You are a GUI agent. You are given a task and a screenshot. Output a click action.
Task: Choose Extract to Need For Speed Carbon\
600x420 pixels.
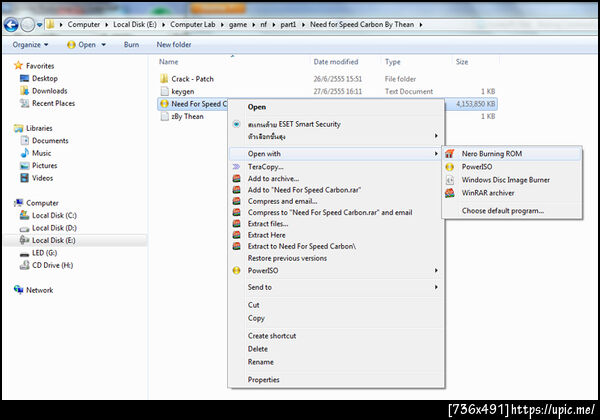pyautogui.click(x=302, y=246)
